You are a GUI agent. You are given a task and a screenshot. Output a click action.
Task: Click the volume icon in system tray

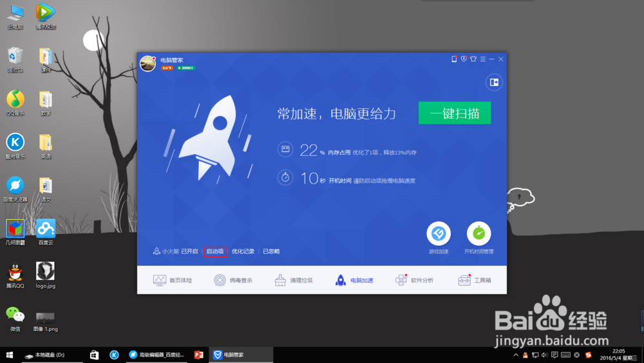click(x=545, y=355)
